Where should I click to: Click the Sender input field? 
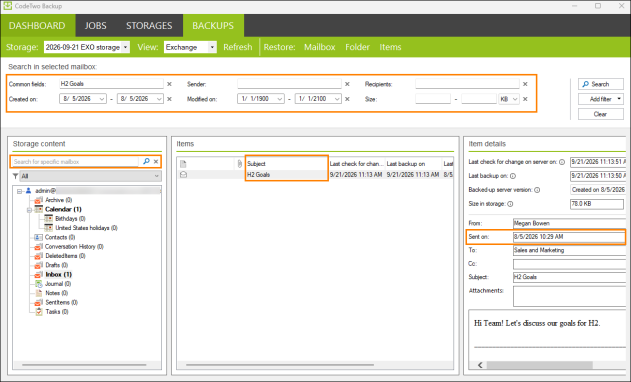point(289,84)
